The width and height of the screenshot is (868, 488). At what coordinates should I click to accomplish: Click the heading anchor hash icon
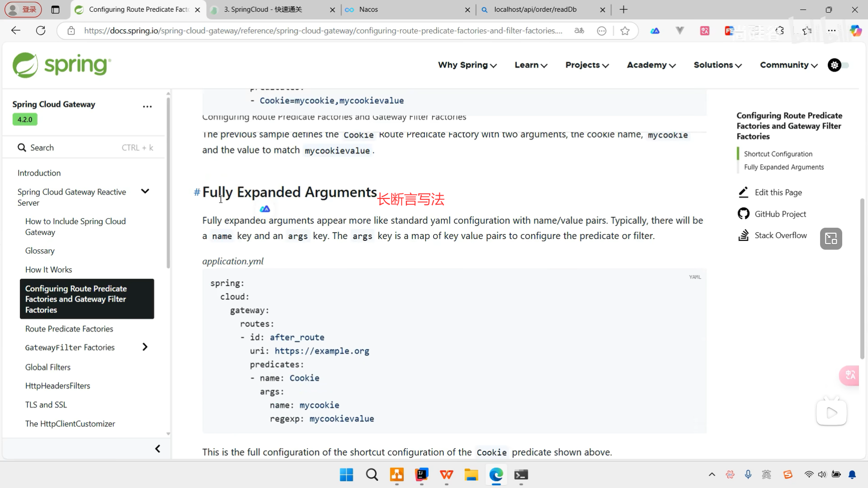point(197,192)
